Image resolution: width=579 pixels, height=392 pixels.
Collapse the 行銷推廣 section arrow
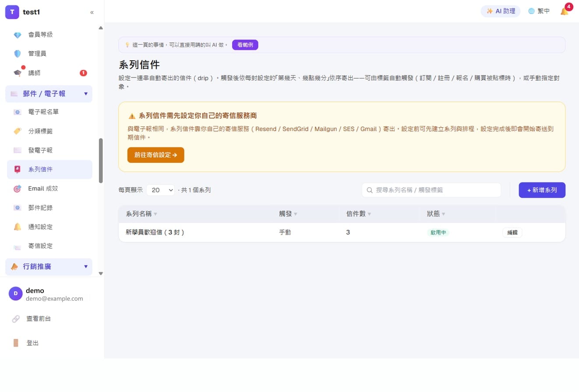click(85, 266)
